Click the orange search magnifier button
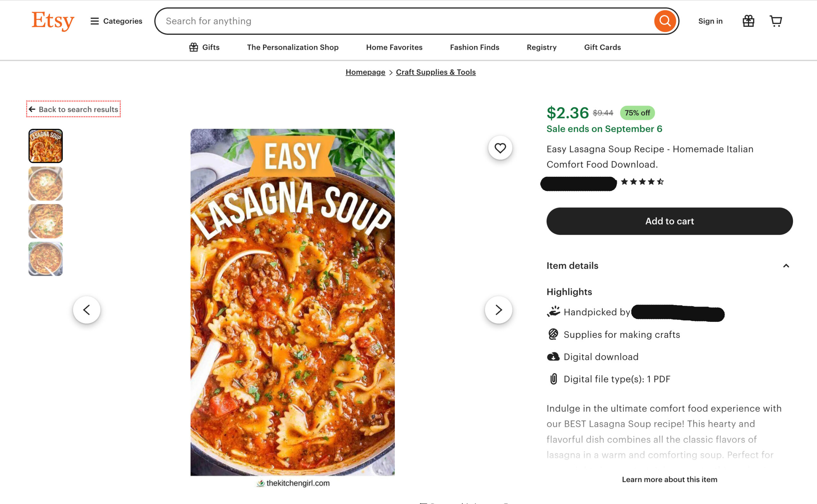Viewport: 817px width, 504px height. point(664,21)
